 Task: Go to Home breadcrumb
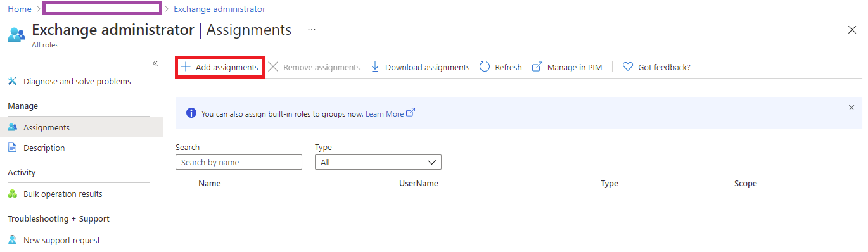[20, 9]
